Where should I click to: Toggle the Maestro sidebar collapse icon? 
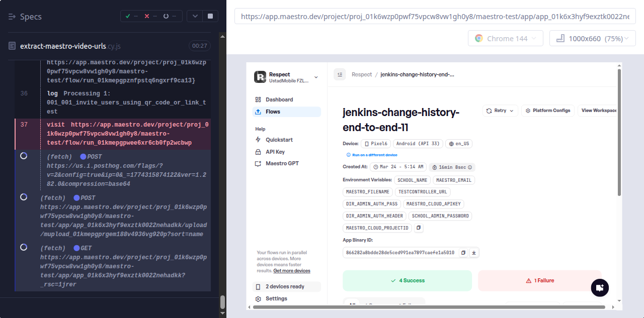[340, 74]
